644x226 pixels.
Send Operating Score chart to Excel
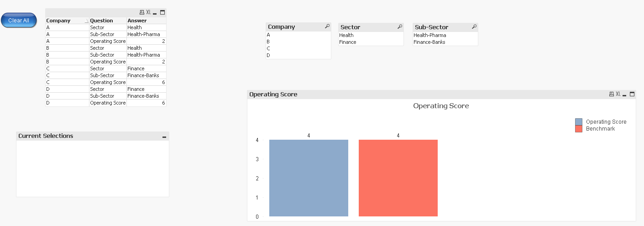click(x=618, y=94)
